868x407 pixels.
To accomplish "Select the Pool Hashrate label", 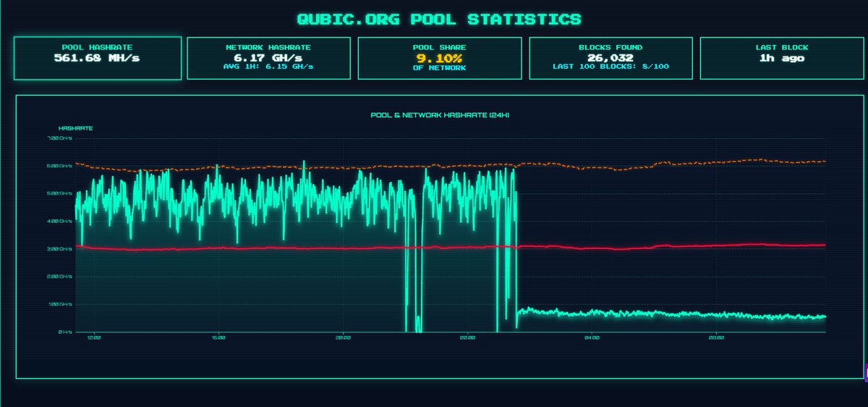I will (x=97, y=47).
